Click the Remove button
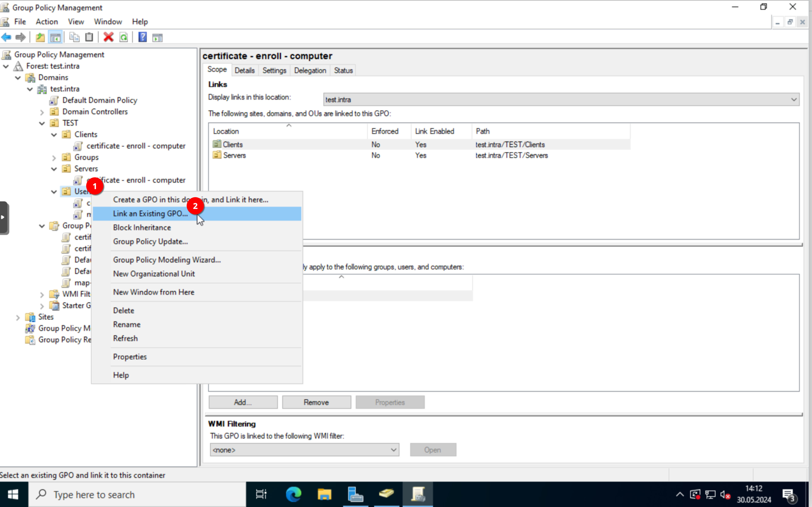The image size is (812, 507). pos(316,402)
